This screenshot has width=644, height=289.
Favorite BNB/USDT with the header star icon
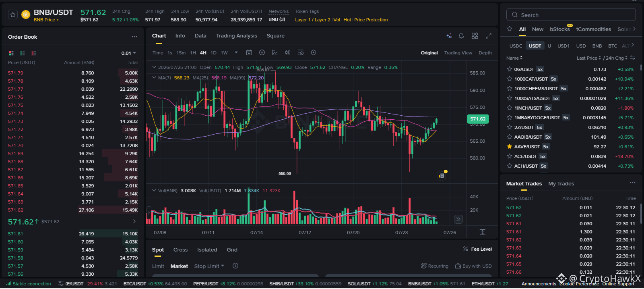pos(13,15)
